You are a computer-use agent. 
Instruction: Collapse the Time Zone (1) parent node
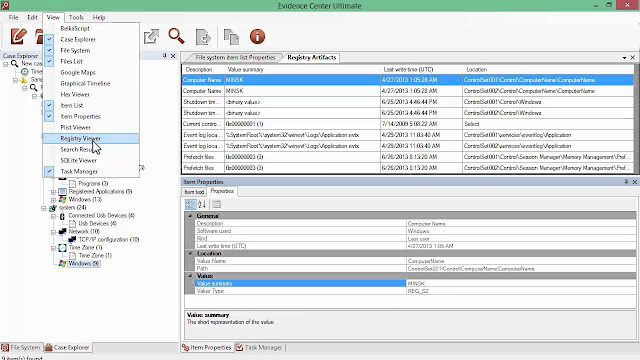[x=53, y=248]
